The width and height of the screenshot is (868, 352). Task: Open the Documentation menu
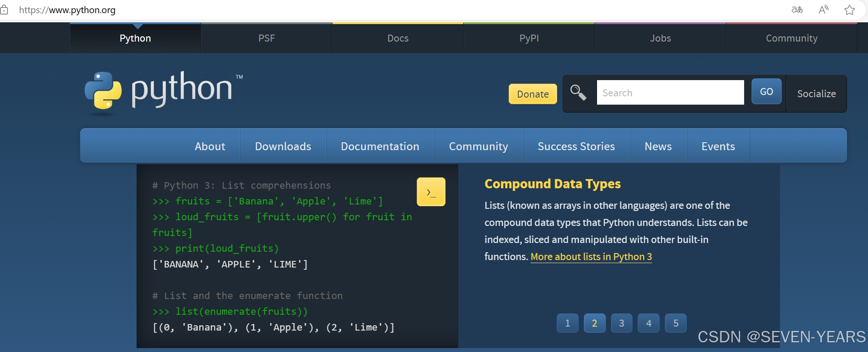tap(380, 146)
